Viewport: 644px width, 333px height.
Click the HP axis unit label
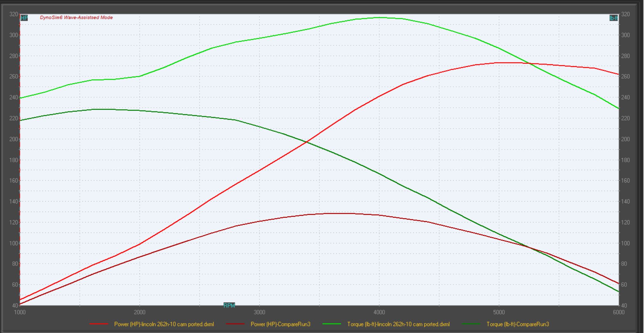coord(24,18)
